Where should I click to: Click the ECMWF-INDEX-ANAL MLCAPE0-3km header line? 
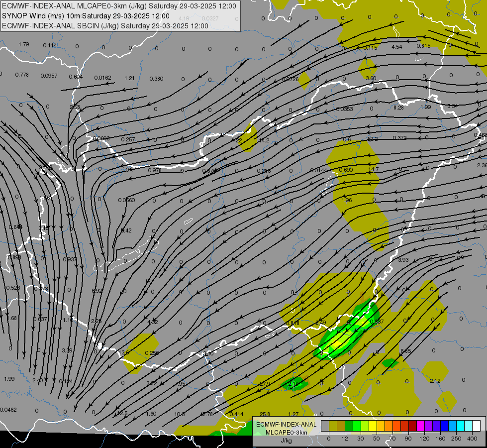point(119,6)
